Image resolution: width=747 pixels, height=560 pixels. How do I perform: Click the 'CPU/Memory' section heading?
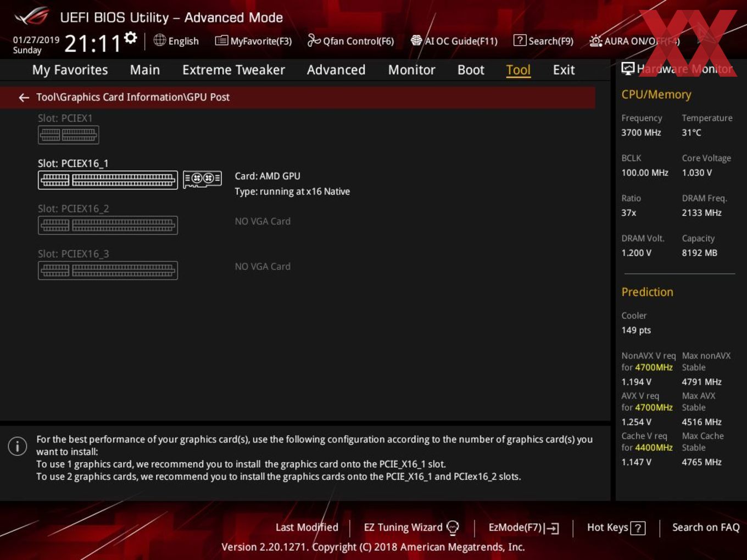pyautogui.click(x=656, y=94)
